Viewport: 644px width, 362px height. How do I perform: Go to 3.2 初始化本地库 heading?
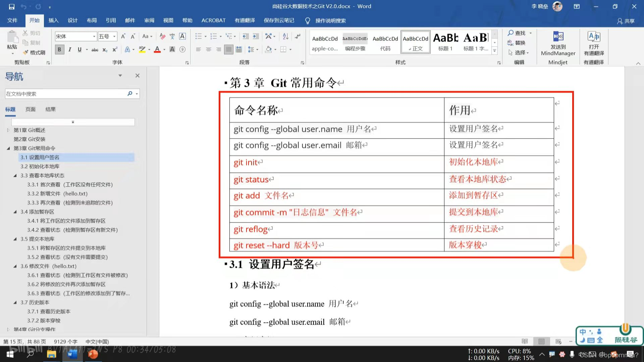pos(40,166)
